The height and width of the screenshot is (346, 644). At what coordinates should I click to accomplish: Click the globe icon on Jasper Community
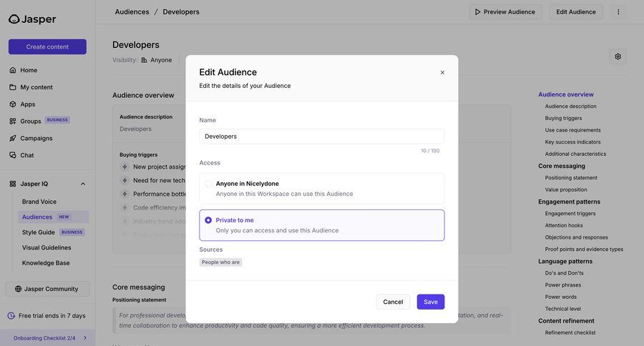18,289
